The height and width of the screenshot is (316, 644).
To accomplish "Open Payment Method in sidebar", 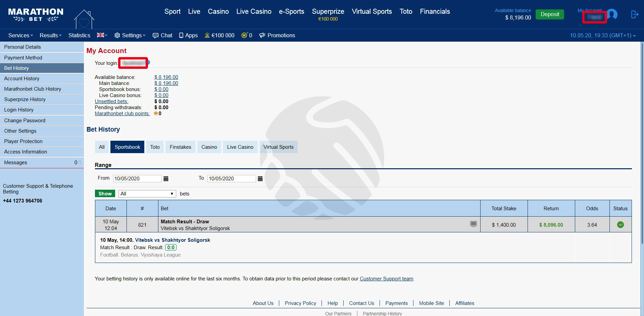I will point(42,58).
